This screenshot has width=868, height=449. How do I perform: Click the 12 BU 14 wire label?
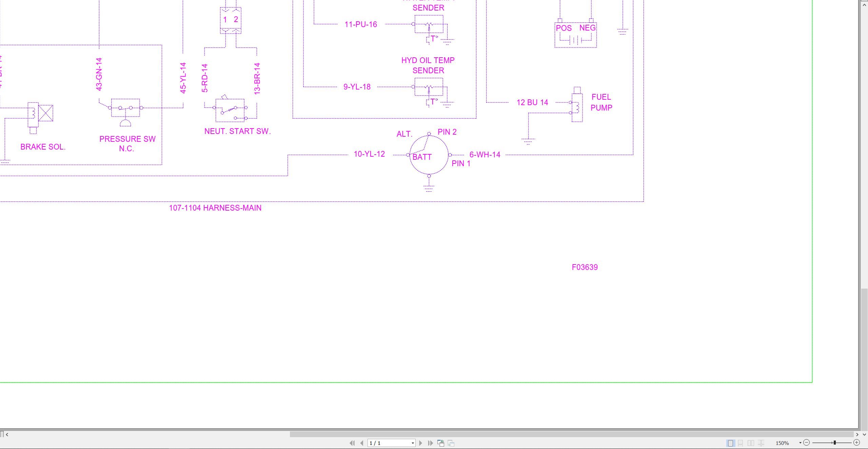point(532,102)
